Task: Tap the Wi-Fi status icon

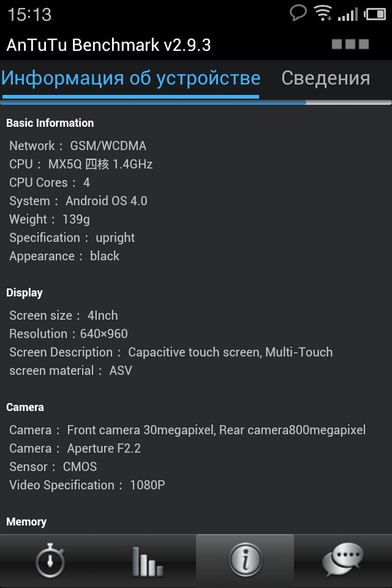Action: click(323, 13)
